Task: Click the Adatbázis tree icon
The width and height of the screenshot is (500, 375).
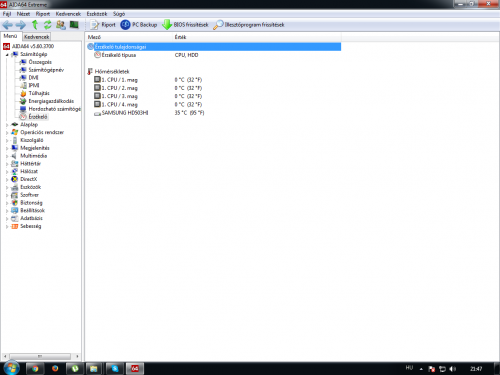Action: click(x=15, y=218)
